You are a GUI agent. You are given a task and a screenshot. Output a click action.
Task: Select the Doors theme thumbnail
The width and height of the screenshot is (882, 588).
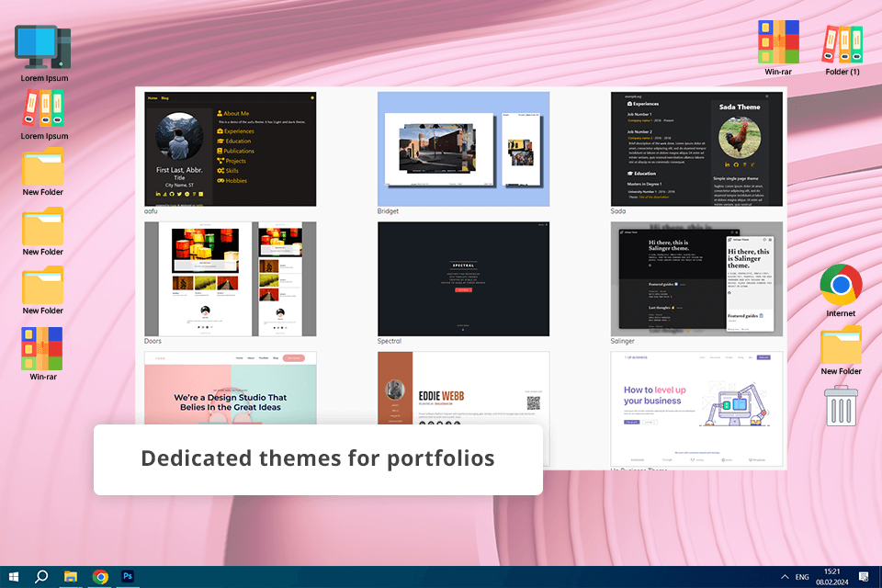(230, 279)
